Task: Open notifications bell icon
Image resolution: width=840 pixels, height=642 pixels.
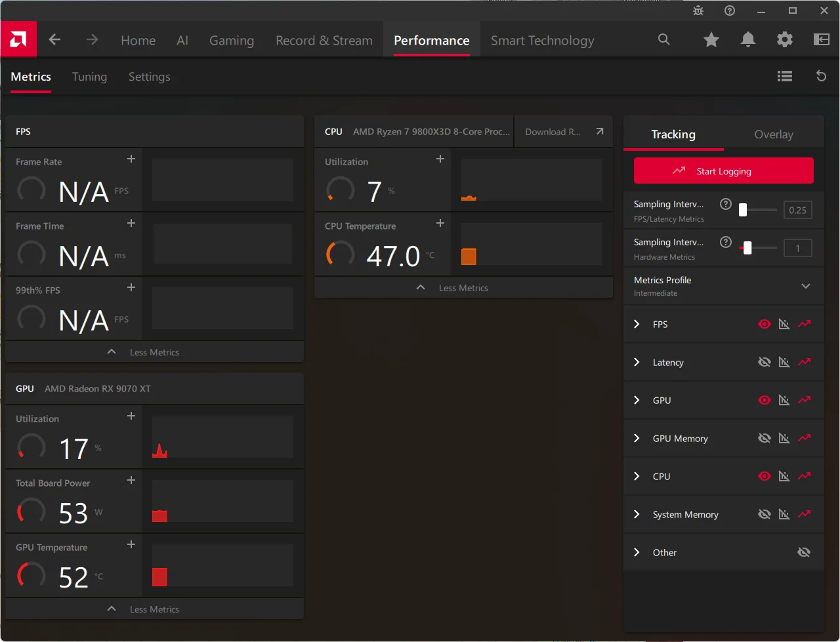Action: (x=747, y=40)
